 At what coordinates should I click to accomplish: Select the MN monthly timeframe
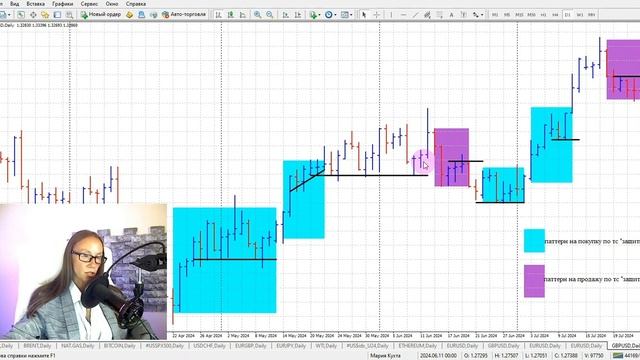(592, 15)
